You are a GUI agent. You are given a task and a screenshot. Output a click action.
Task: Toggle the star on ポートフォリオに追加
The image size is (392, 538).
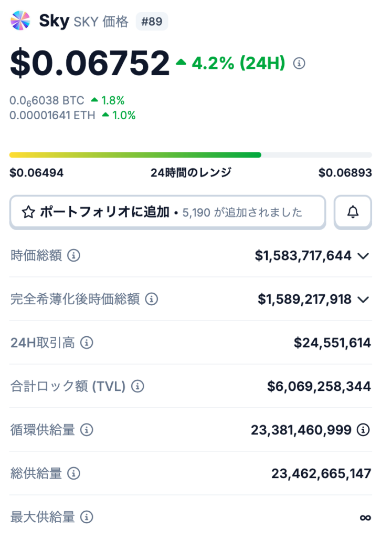click(x=28, y=212)
